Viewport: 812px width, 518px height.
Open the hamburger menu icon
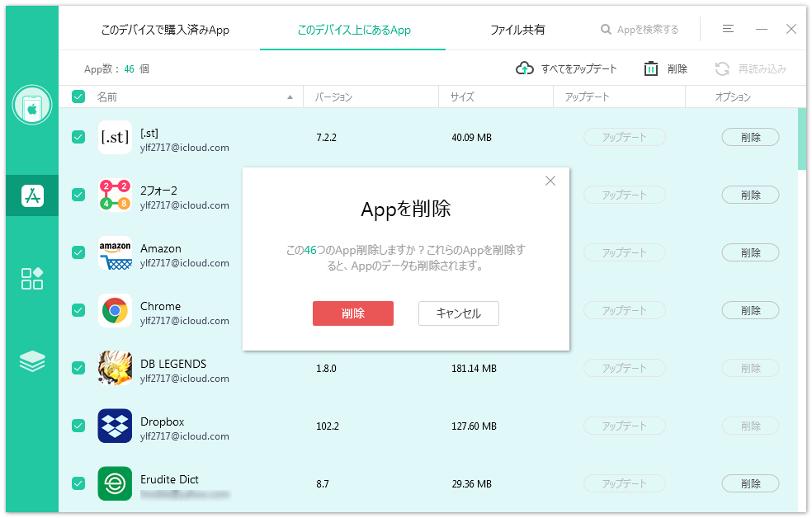click(728, 29)
